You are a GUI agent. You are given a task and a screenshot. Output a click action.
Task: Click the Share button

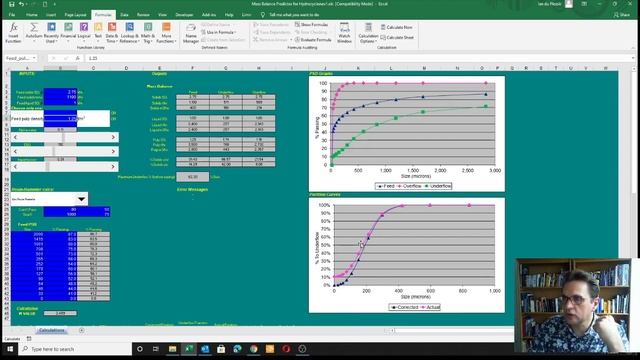coord(622,15)
